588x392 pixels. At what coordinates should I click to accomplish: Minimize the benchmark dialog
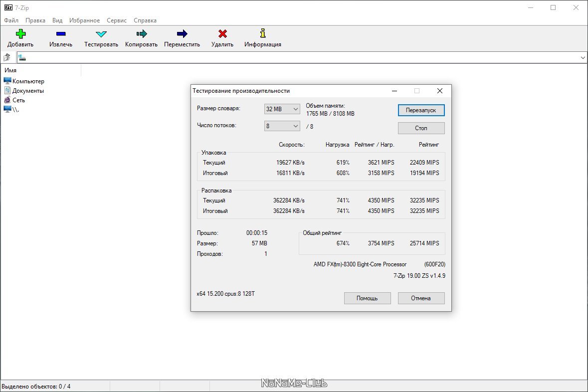394,91
